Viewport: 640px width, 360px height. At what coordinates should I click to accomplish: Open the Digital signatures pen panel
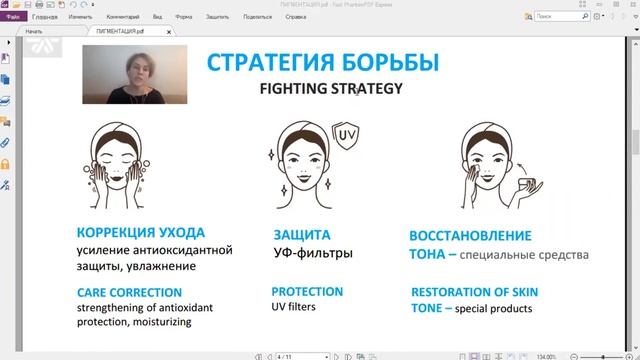pyautogui.click(x=6, y=185)
